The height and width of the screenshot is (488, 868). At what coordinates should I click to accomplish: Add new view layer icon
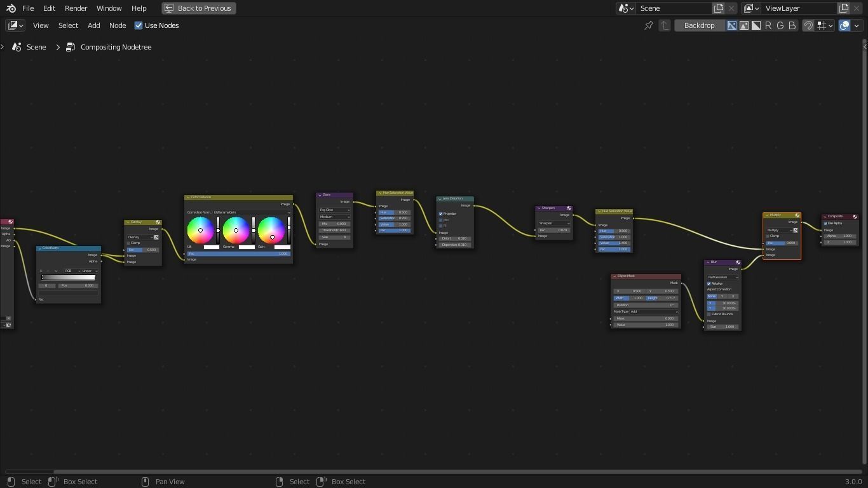[844, 8]
